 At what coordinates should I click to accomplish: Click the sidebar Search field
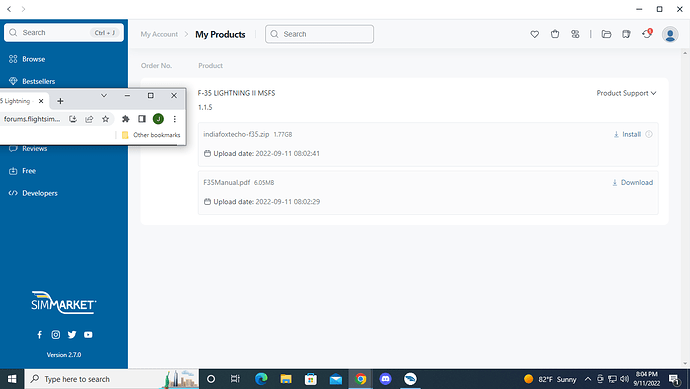tap(64, 33)
